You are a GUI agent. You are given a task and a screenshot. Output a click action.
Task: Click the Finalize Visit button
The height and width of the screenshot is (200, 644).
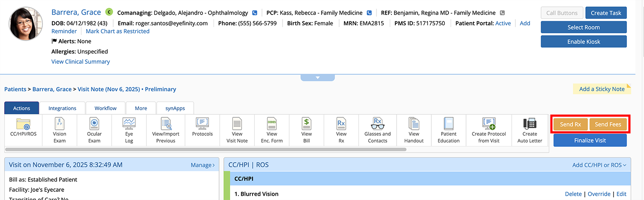coord(590,140)
